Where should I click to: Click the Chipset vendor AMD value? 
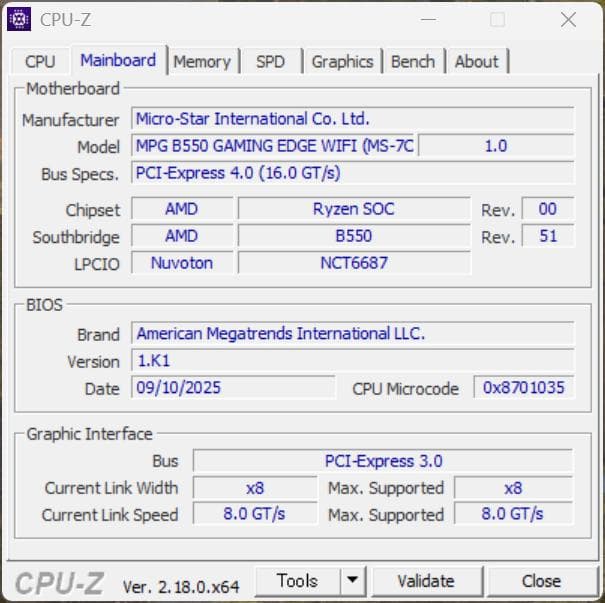(x=182, y=209)
